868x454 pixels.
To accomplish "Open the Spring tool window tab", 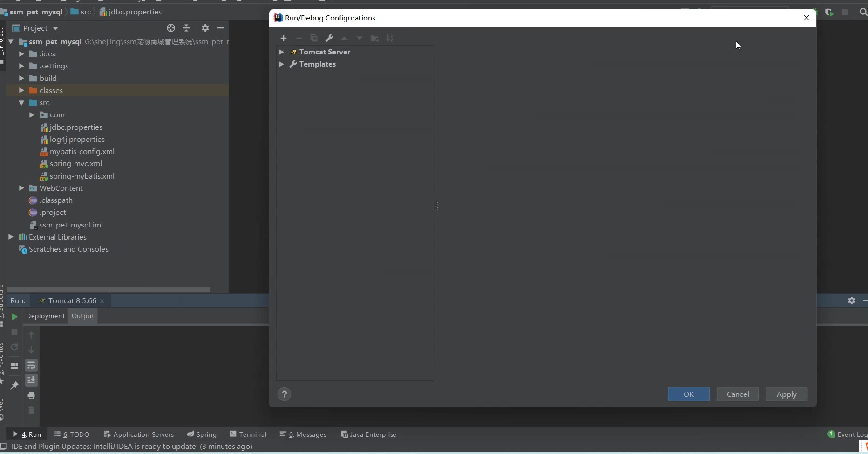I will pyautogui.click(x=202, y=434).
